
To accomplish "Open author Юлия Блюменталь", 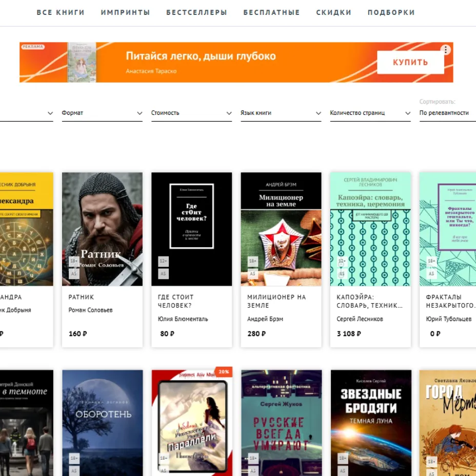I will point(183,319).
